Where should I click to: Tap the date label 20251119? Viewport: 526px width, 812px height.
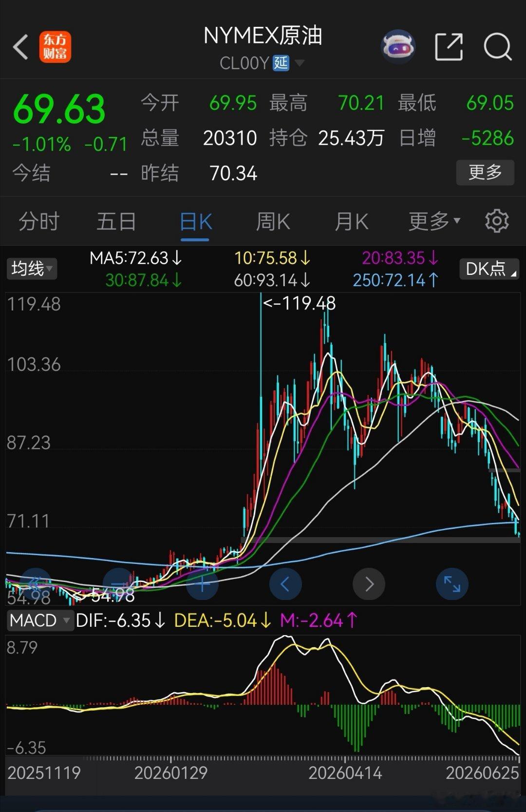(x=44, y=773)
